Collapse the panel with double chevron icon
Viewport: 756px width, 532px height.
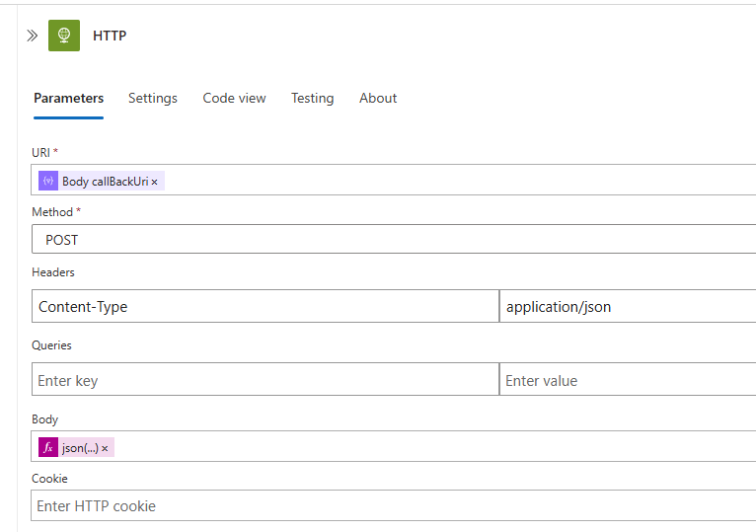coord(32,36)
